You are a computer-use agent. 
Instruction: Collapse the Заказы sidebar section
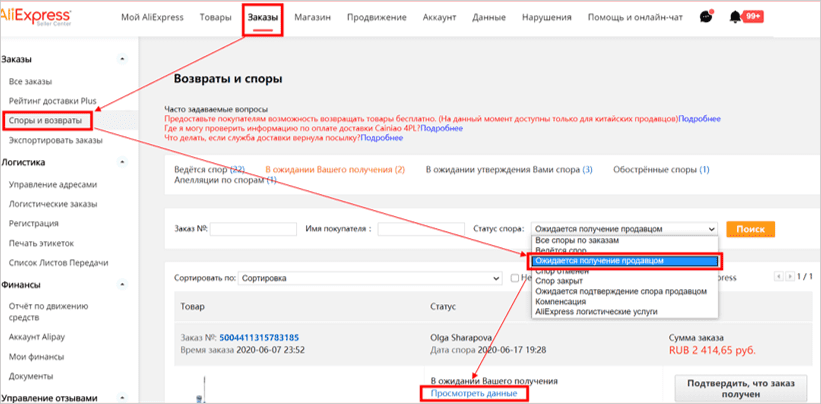[x=123, y=59]
